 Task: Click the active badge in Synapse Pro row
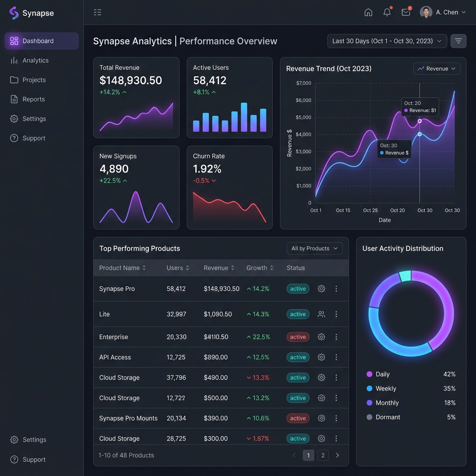(298, 289)
